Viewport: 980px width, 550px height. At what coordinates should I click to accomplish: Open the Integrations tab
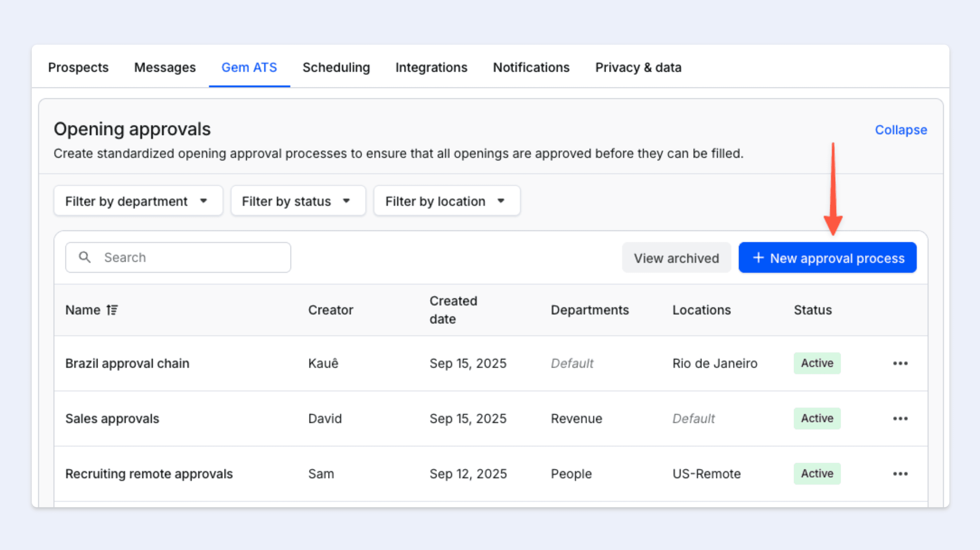[431, 67]
